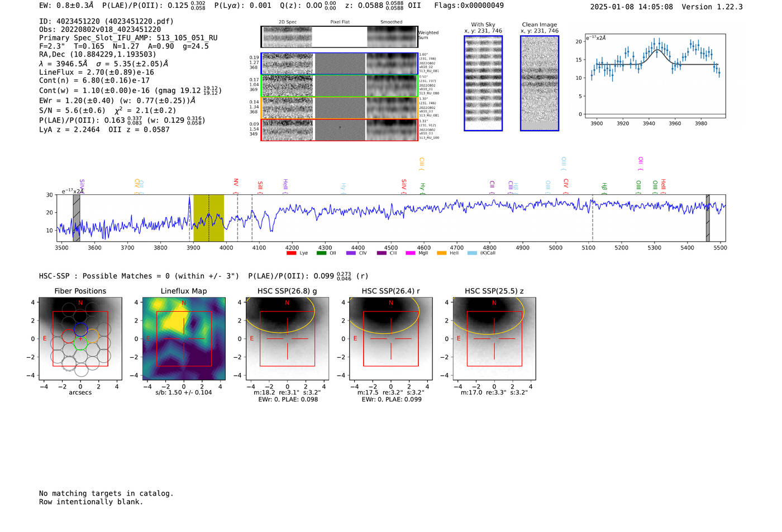Click the '2025-01-08 14:05:08' timestamp
The height and width of the screenshot is (532, 782).
point(632,7)
